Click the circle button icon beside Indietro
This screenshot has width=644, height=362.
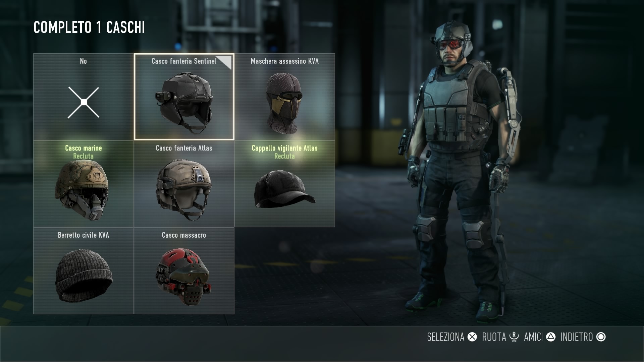(x=601, y=337)
